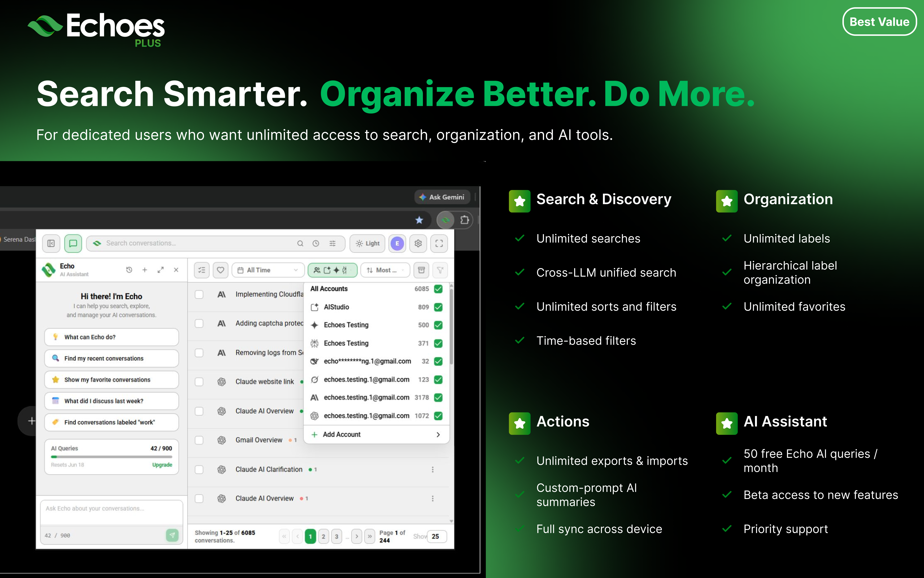924x578 pixels.
Task: Open bottom Claude AI Overview row's three-dot menu
Action: click(x=433, y=498)
